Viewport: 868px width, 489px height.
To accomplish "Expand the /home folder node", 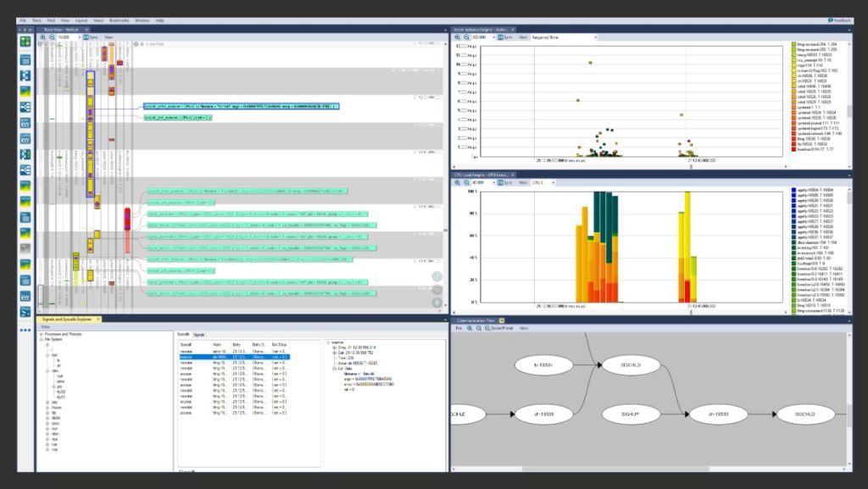I will coord(47,407).
